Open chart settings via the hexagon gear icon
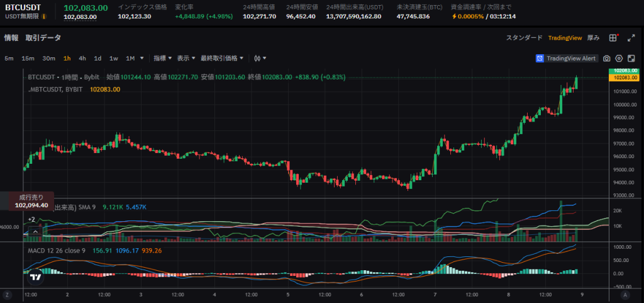Image resolution: width=644 pixels, height=303 pixels. click(x=619, y=59)
